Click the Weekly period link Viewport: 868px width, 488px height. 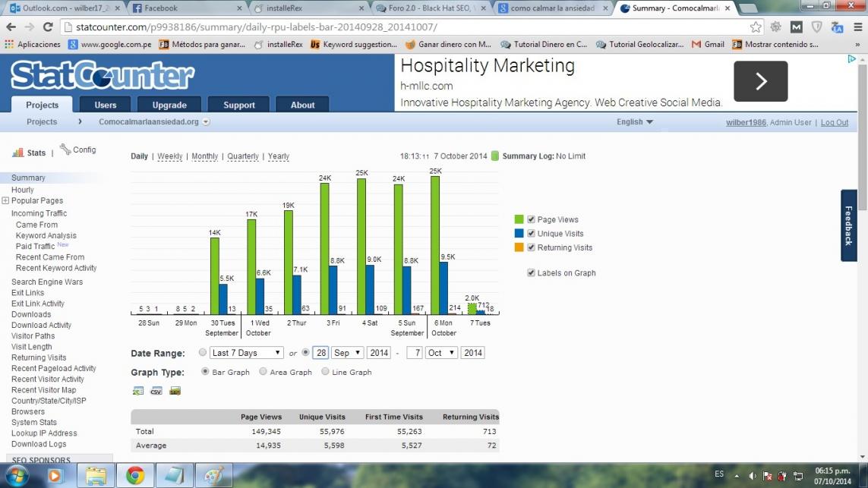click(x=169, y=156)
